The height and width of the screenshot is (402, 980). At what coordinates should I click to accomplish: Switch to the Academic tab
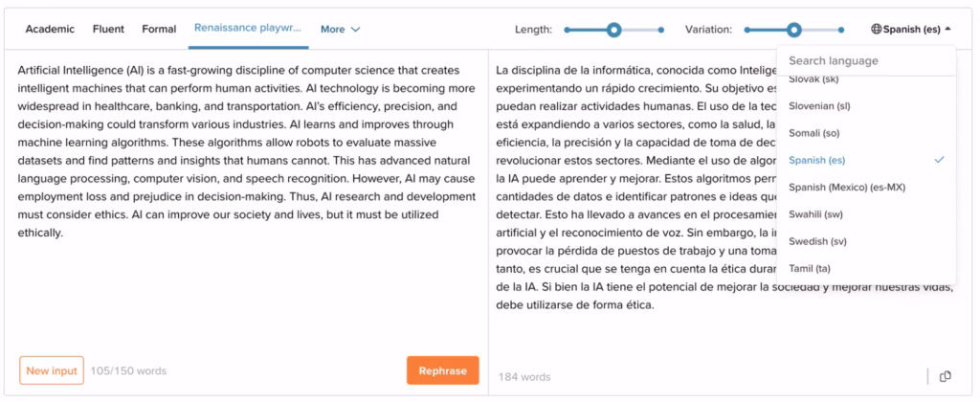pos(50,30)
